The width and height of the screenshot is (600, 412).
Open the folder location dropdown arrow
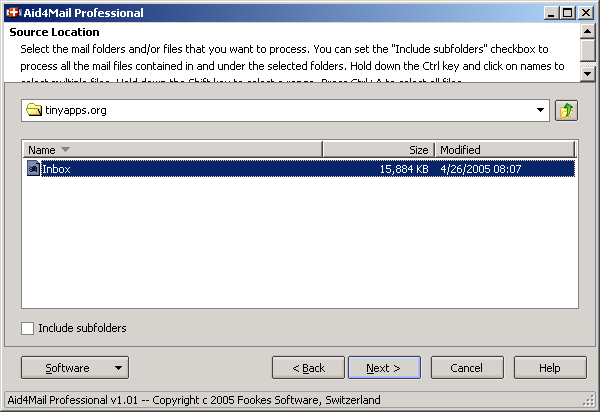click(x=541, y=110)
